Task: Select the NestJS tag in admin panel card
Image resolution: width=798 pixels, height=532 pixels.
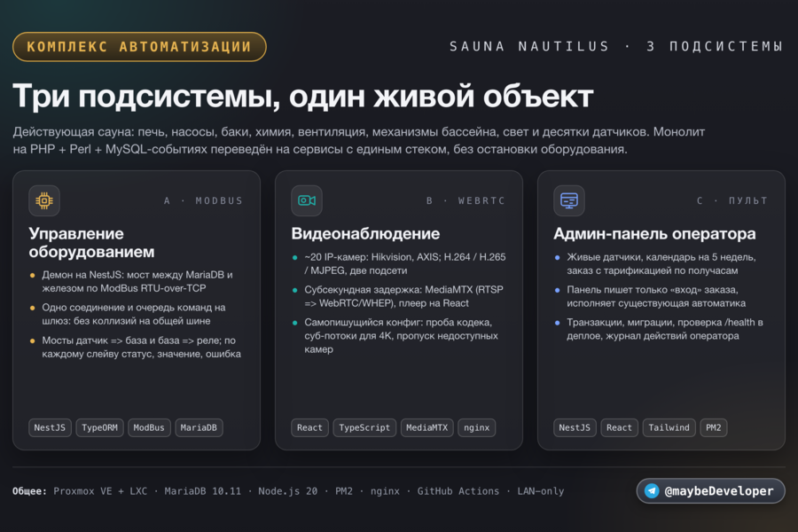Action: 575,427
